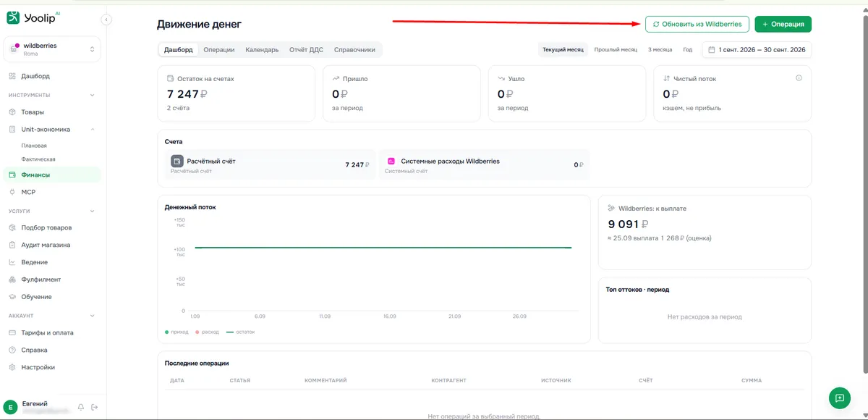Toggle the приход series in chart legend
This screenshot has height=420, width=868.
click(x=177, y=332)
